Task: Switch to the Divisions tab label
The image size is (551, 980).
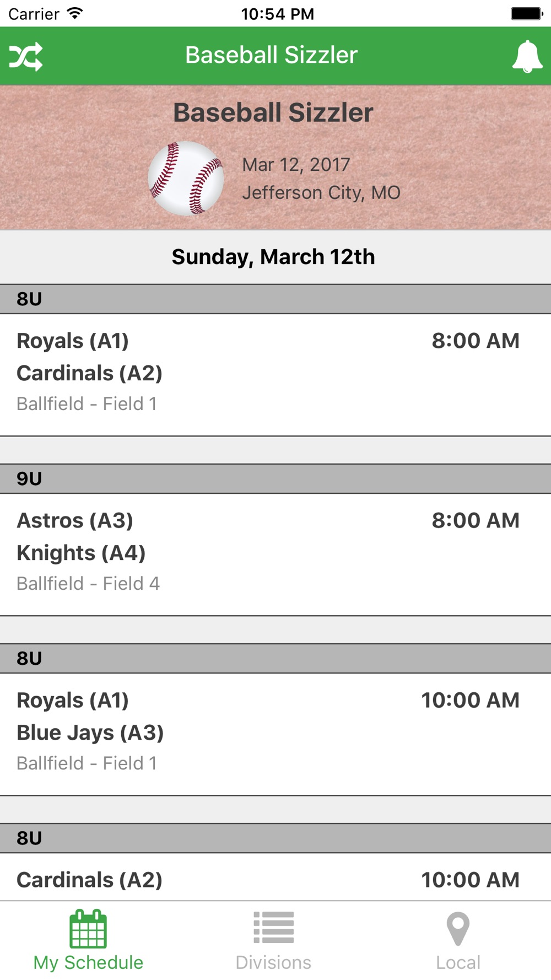Action: (273, 962)
